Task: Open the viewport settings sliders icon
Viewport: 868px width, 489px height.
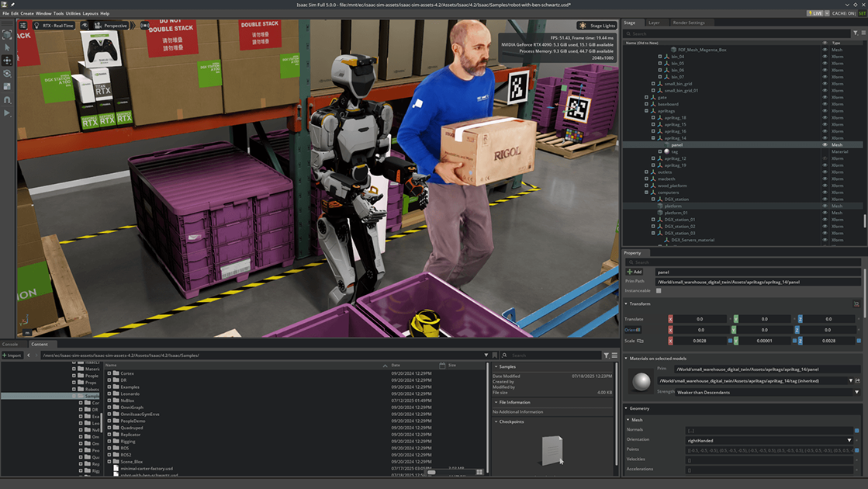Action: (x=22, y=26)
